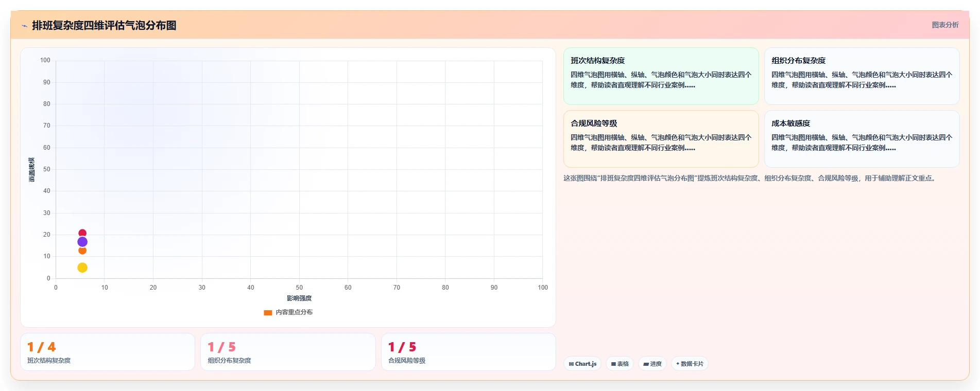Click the 数据卡片 tag chip

coord(690,364)
